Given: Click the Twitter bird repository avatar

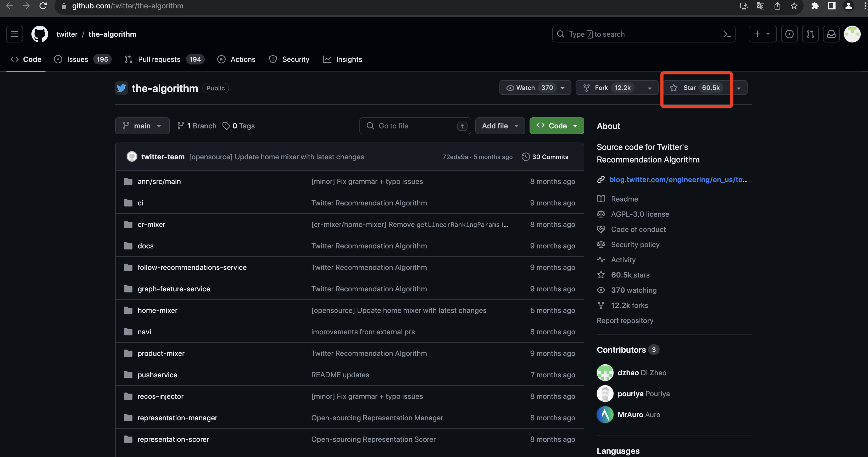Looking at the screenshot, I should click(x=121, y=88).
